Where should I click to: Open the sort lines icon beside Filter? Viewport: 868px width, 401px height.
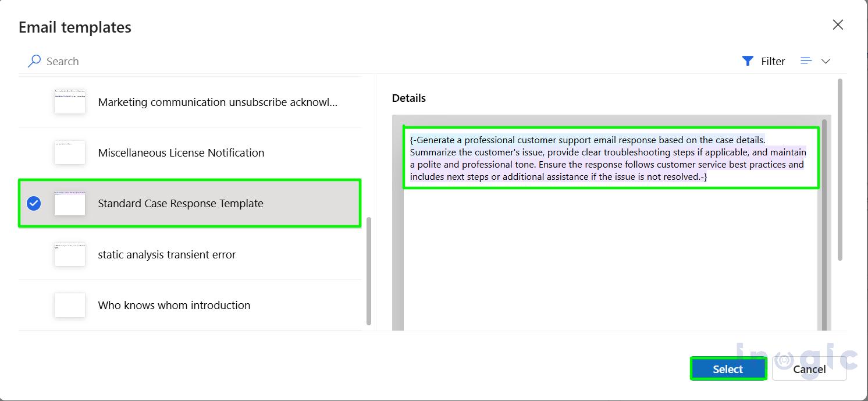pyautogui.click(x=805, y=61)
